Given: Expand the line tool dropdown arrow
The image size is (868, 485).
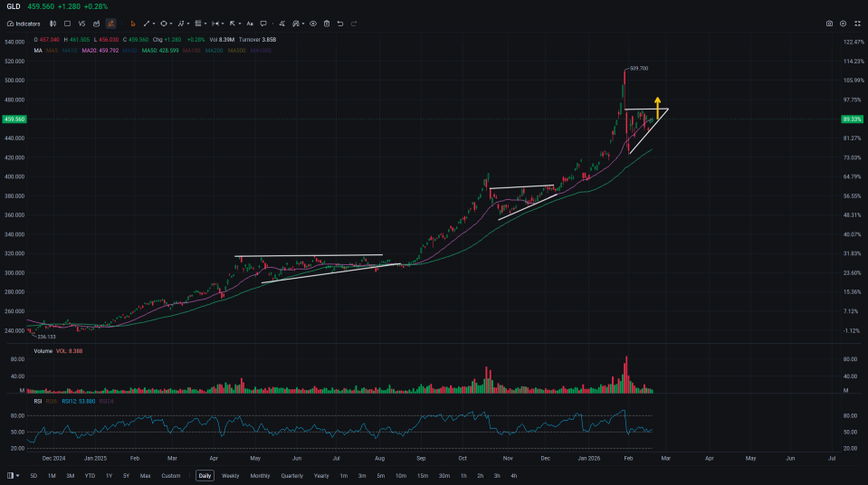Looking at the screenshot, I should pyautogui.click(x=153, y=24).
